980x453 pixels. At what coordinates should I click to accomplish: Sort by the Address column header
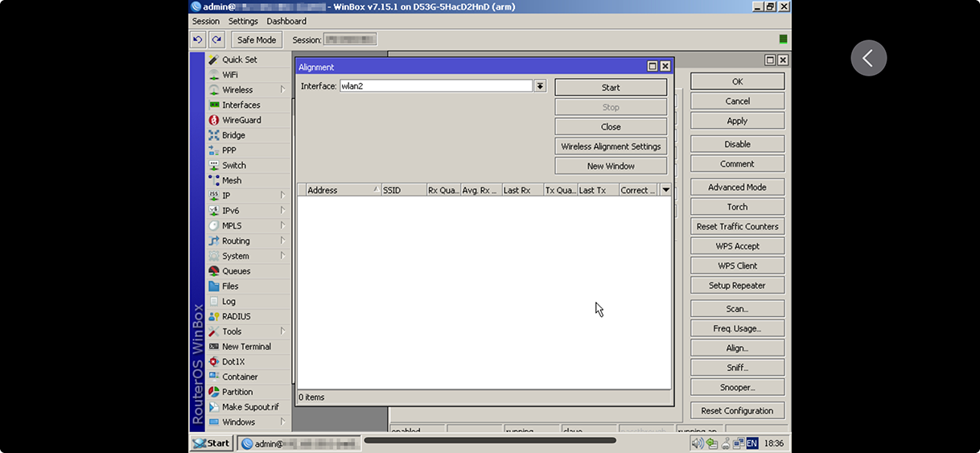point(343,190)
